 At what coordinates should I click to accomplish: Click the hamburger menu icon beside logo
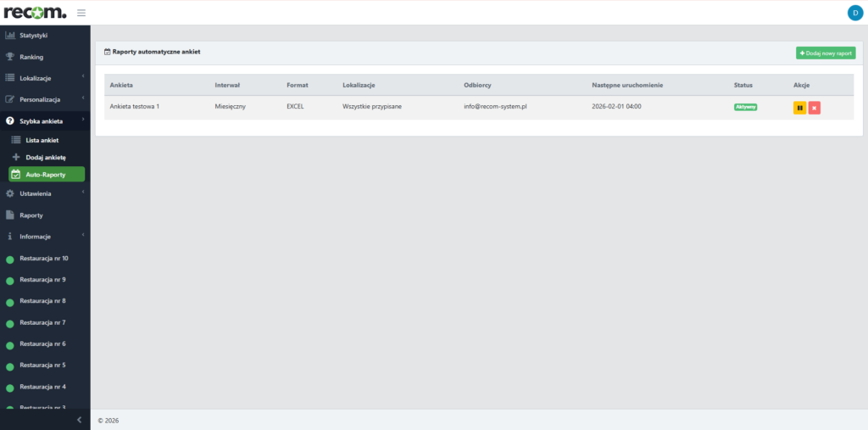coord(81,13)
